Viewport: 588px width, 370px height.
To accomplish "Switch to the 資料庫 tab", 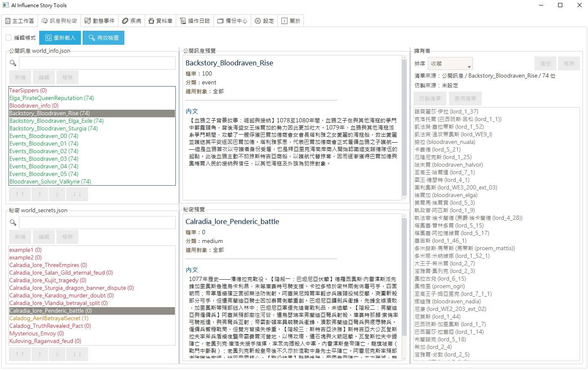I will [160, 21].
